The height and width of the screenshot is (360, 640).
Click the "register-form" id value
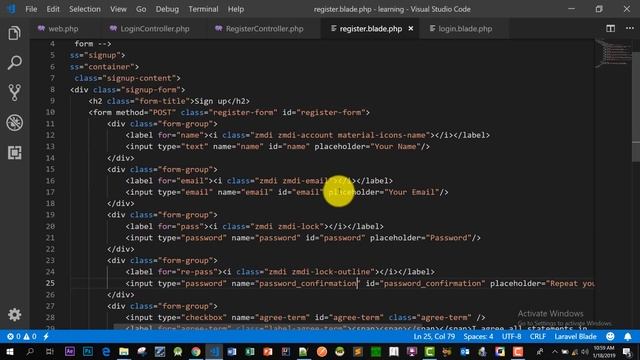click(x=331, y=113)
